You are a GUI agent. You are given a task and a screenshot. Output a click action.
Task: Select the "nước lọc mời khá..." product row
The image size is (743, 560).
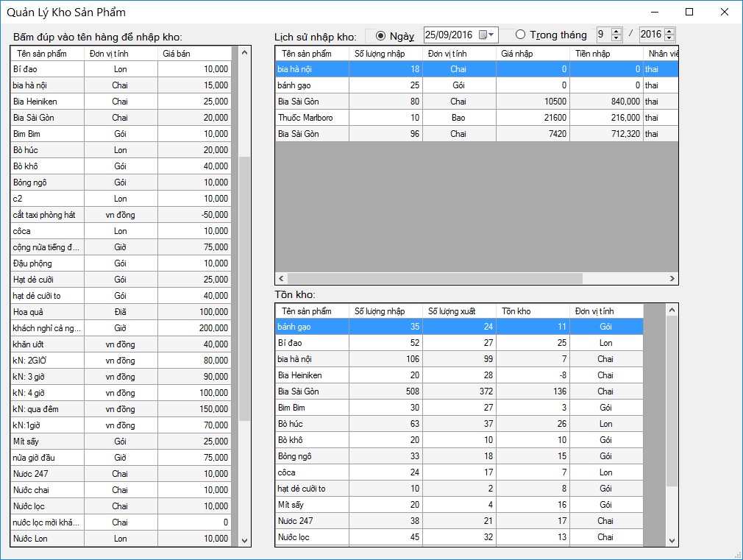click(121, 522)
